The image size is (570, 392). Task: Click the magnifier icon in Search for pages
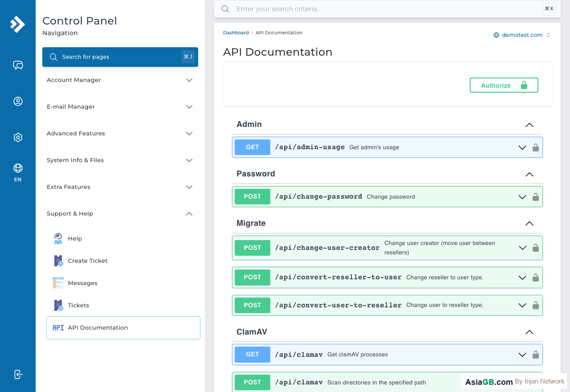tap(53, 57)
